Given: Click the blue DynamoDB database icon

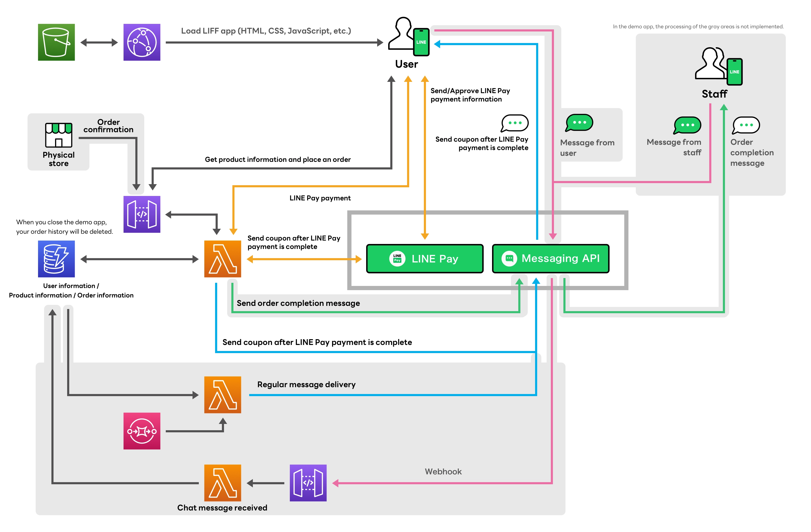Looking at the screenshot, I should click(56, 259).
